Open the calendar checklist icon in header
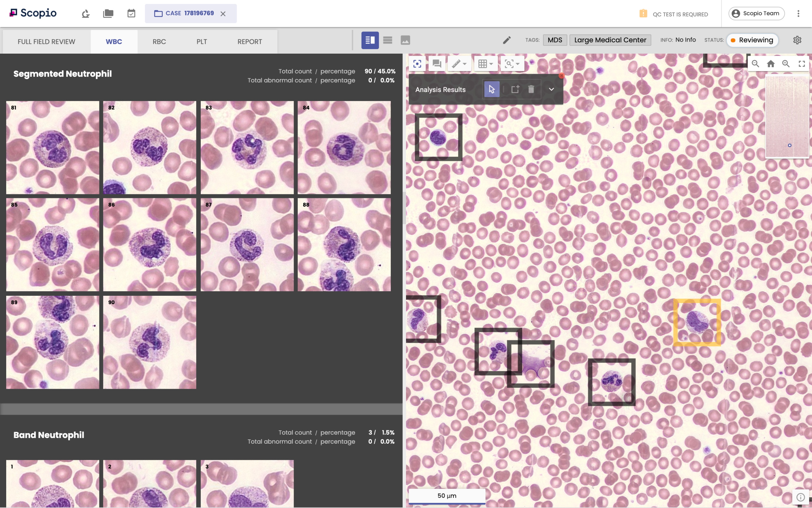 coord(131,13)
